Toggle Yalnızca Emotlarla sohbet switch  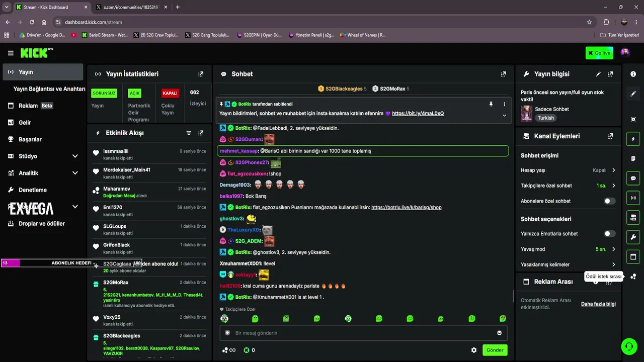(x=609, y=234)
